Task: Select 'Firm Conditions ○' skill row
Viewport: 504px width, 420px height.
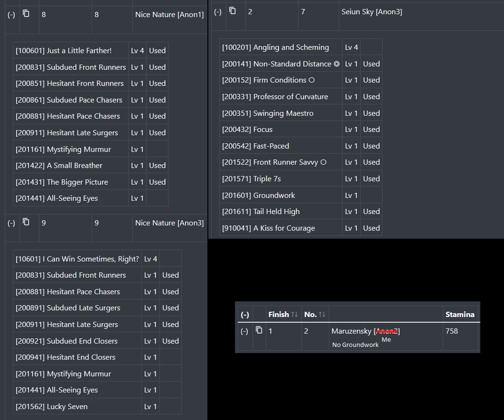Action: [x=301, y=80]
